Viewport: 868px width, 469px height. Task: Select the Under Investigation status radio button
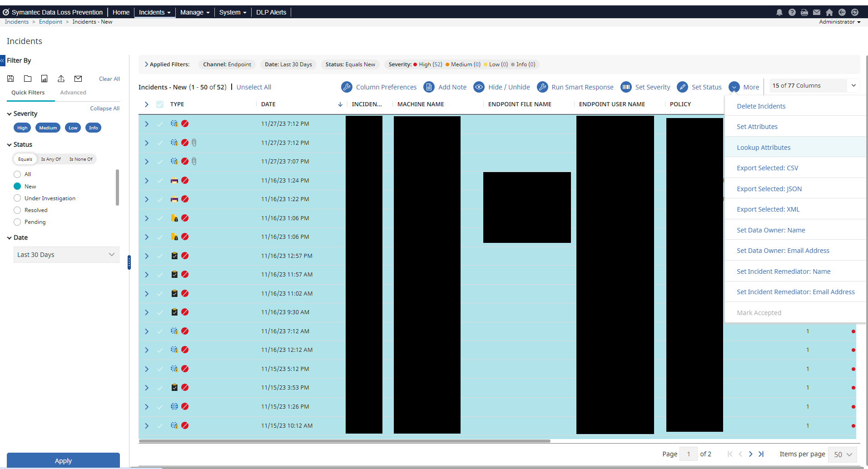point(17,198)
